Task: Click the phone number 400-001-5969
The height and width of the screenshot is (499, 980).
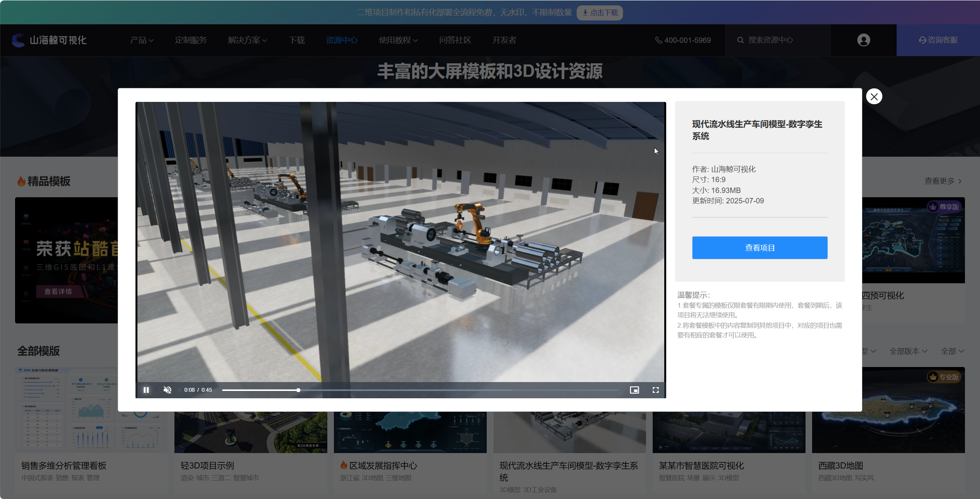Action: point(683,40)
